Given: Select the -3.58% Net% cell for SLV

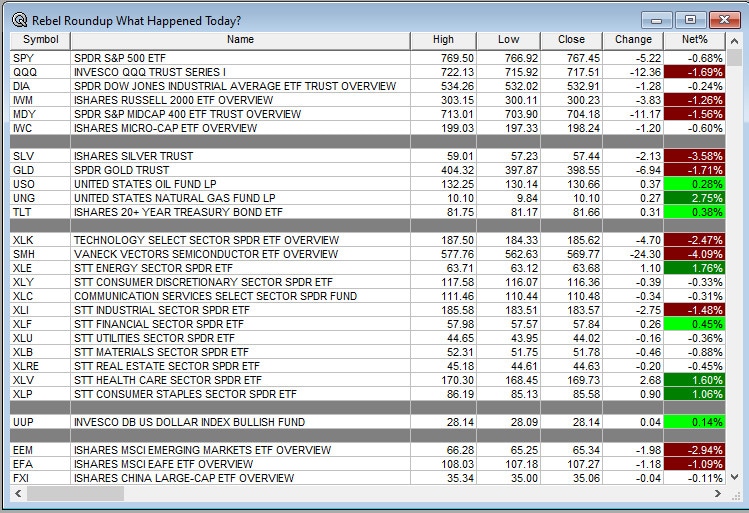Looking at the screenshot, I should (x=695, y=156).
